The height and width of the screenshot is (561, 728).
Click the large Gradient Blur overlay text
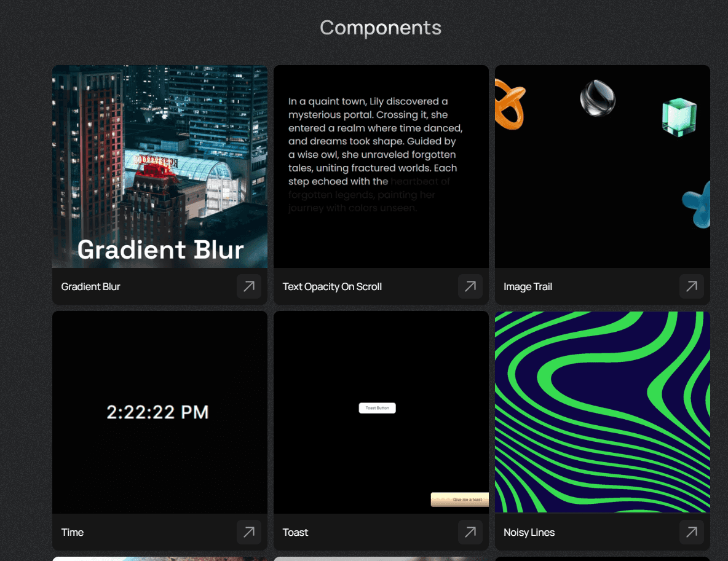pos(160,249)
